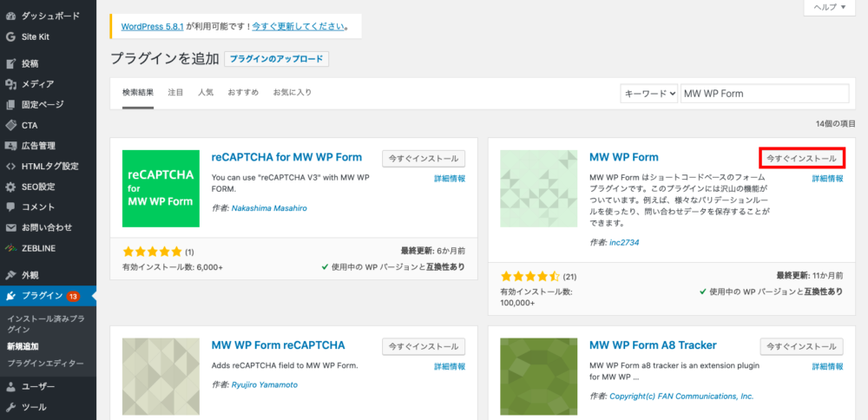This screenshot has height=420, width=868.
Task: Click the Comments (コメント) bubble icon
Action: pos(10,207)
